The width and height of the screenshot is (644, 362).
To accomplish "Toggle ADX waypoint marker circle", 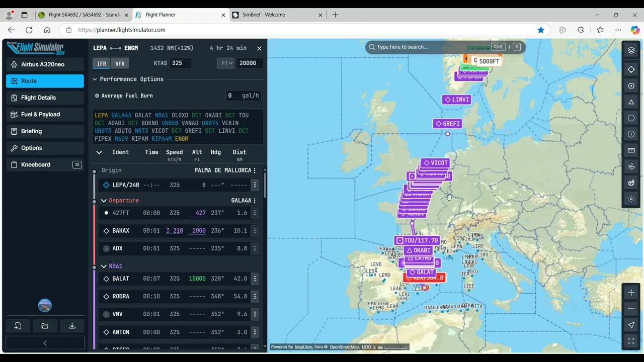I will [106, 248].
